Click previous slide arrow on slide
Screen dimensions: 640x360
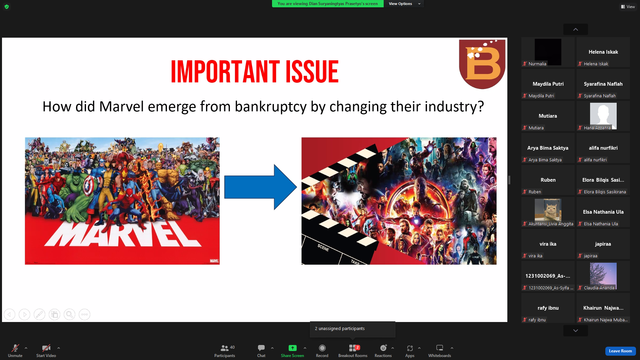[9, 314]
